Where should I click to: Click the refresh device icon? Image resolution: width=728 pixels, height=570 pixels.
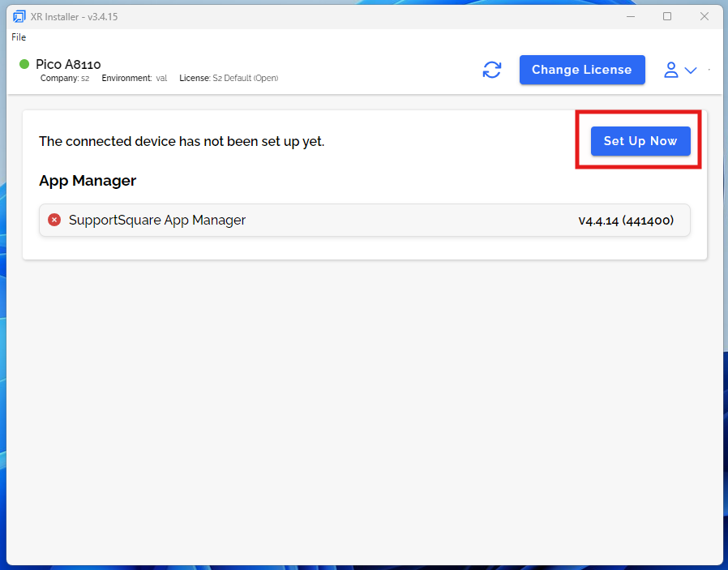click(491, 70)
